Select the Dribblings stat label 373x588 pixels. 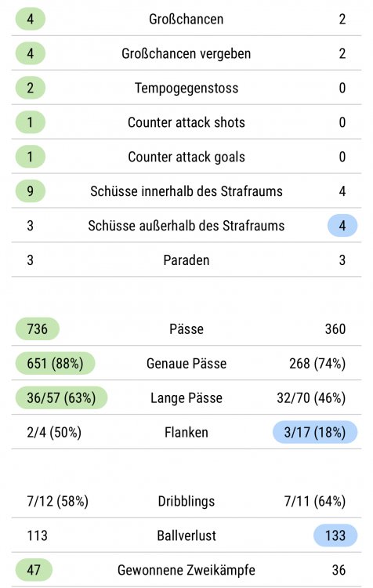[x=186, y=502]
